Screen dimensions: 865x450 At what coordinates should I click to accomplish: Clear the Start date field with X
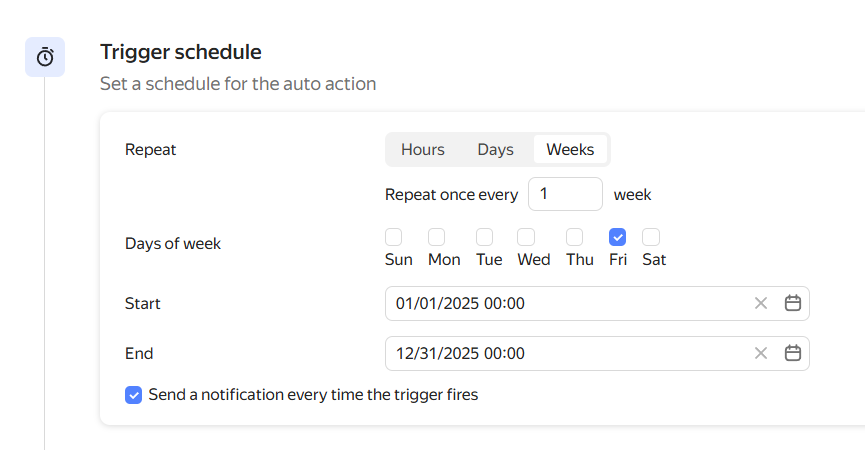tap(760, 303)
